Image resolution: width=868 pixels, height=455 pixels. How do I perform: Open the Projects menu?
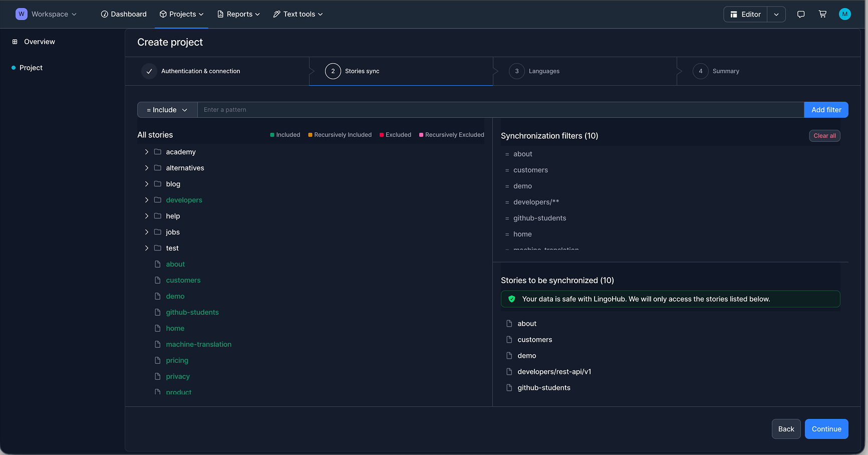[x=182, y=14]
